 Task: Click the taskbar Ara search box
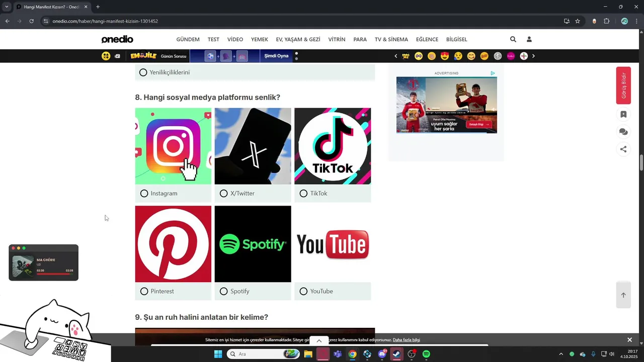click(264, 354)
